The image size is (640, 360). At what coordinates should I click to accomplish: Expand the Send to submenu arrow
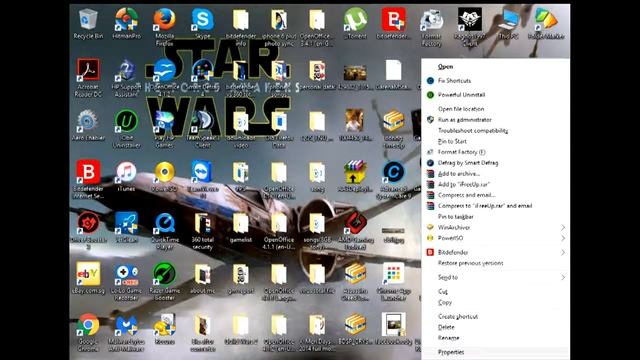563,277
